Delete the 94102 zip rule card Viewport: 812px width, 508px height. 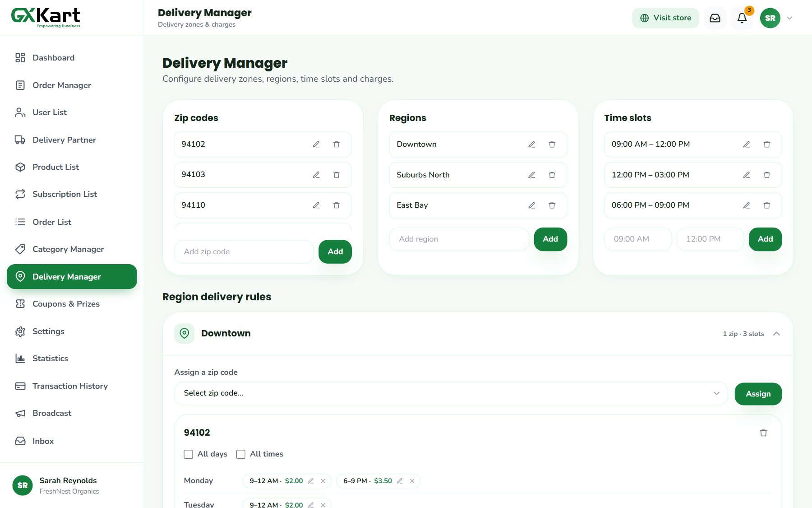click(x=763, y=433)
